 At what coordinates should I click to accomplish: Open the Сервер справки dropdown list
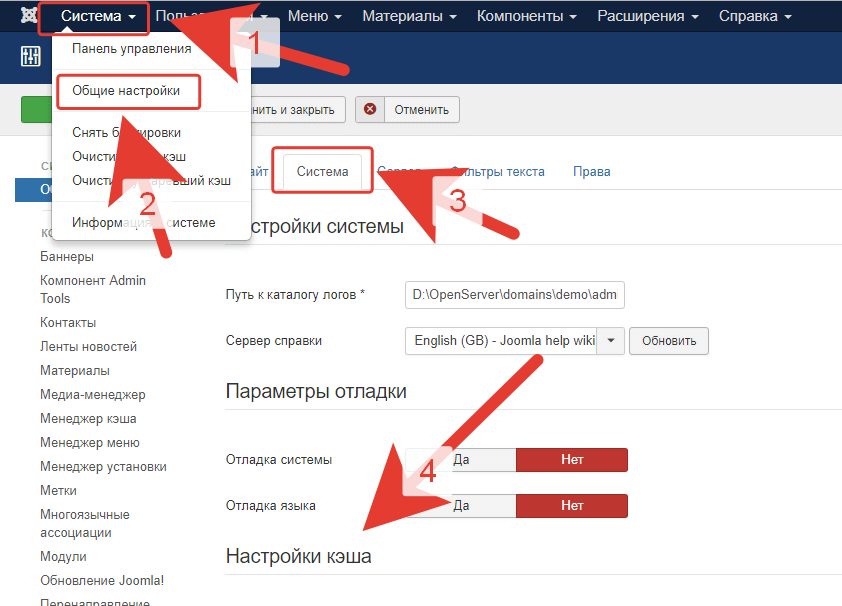[x=610, y=341]
